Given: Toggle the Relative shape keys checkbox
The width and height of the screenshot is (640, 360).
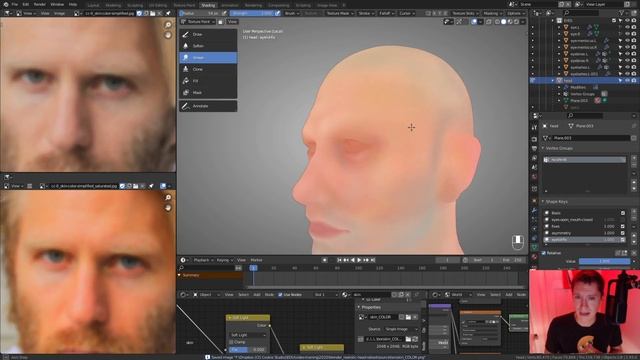Looking at the screenshot, I should [544, 253].
